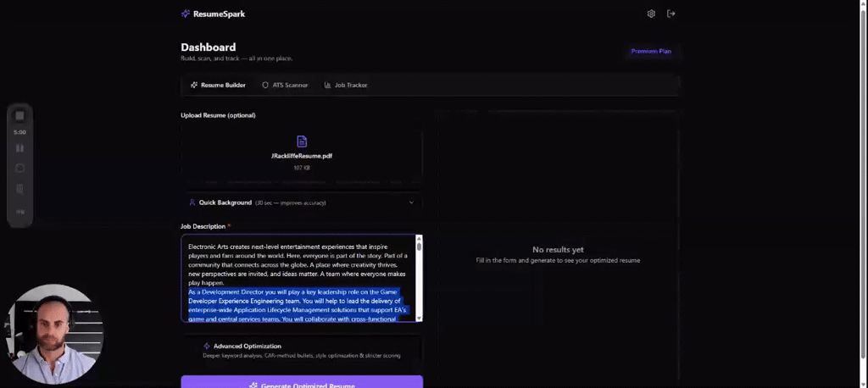This screenshot has width=868, height=388.
Task: Click the round icon below the recorder's pause button
Action: pos(20,168)
